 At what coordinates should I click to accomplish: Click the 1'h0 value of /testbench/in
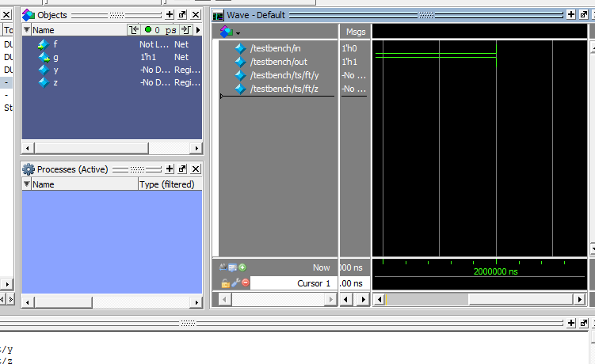[x=349, y=48]
